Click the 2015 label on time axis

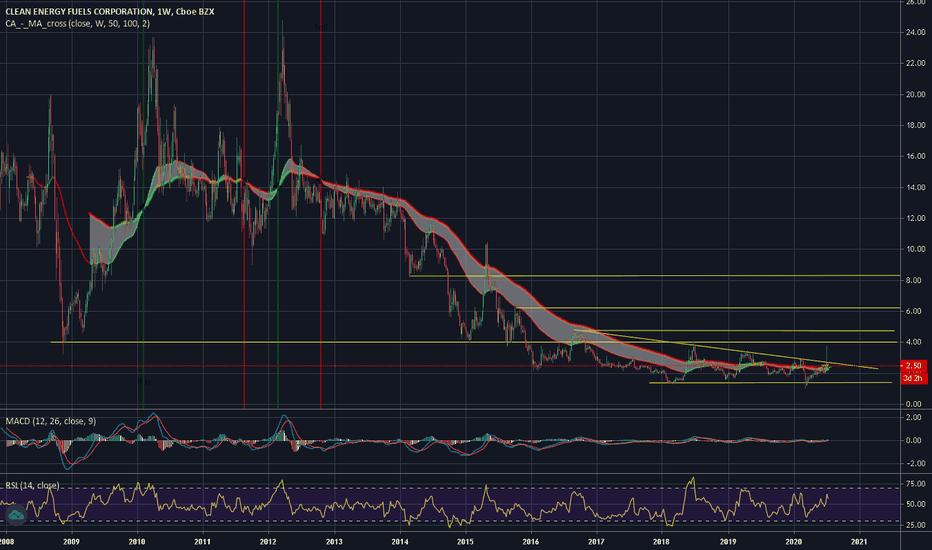pos(465,542)
